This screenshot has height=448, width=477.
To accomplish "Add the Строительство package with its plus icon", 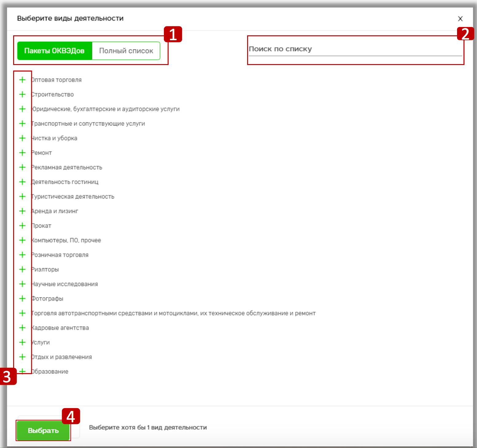I will click(x=22, y=95).
